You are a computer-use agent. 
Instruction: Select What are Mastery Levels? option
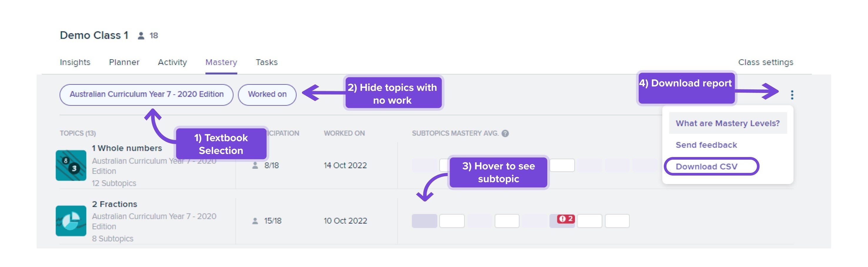coord(728,123)
